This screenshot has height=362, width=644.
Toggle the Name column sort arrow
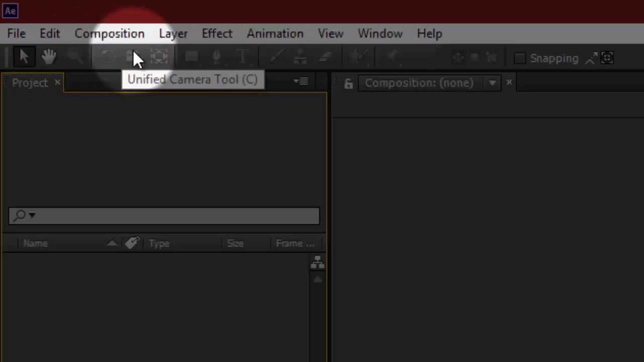pos(112,243)
